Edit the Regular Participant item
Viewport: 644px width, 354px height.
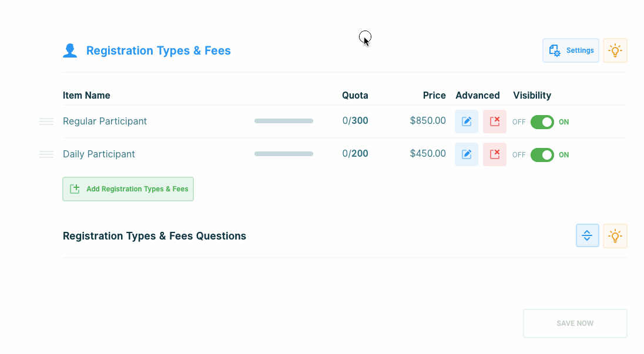click(x=467, y=122)
